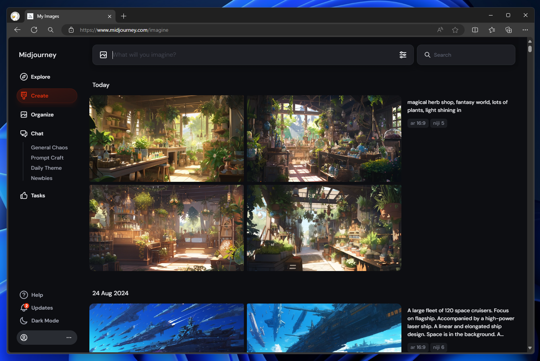Click scrollbar down arrow
Image resolution: width=540 pixels, height=361 pixels.
click(x=530, y=348)
